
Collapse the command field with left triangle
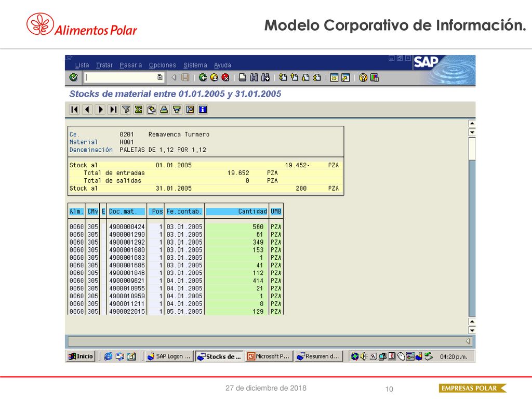[174, 77]
